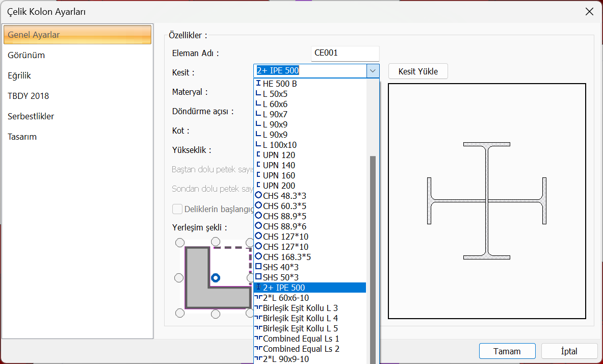Viewport: 603px width, 364px height.
Task: Toggle the Deliklerin başlangıç checkbox
Action: 177,209
